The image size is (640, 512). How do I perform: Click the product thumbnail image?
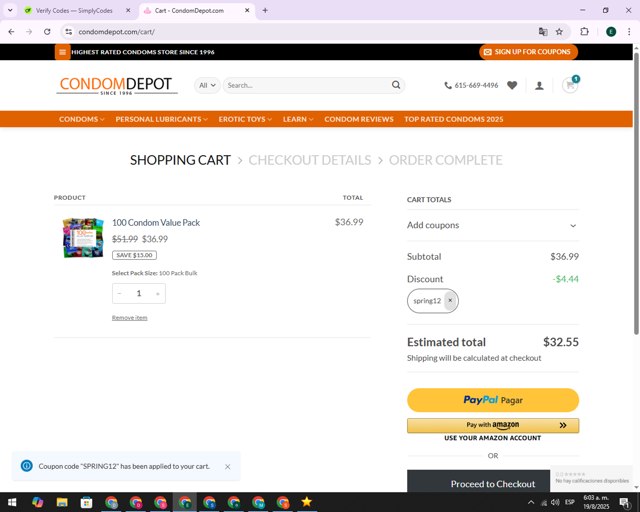[x=83, y=238]
